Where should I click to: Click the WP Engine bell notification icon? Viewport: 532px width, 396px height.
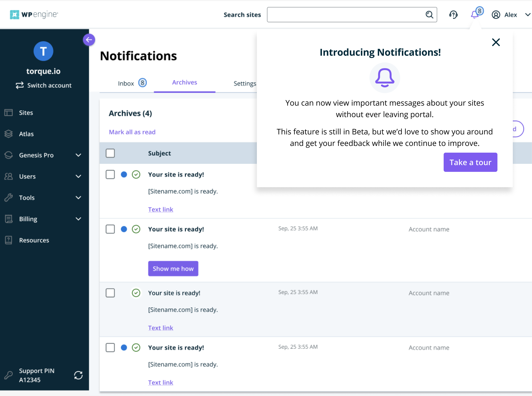pyautogui.click(x=475, y=15)
